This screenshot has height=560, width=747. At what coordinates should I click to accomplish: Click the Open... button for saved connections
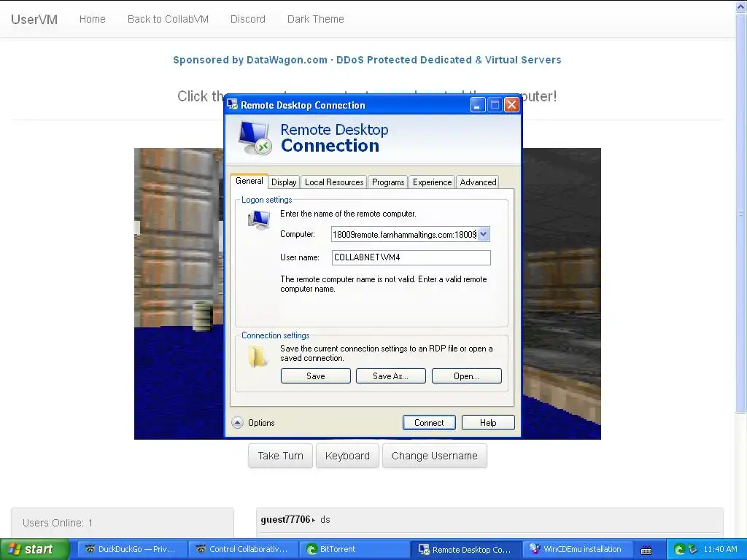click(466, 376)
